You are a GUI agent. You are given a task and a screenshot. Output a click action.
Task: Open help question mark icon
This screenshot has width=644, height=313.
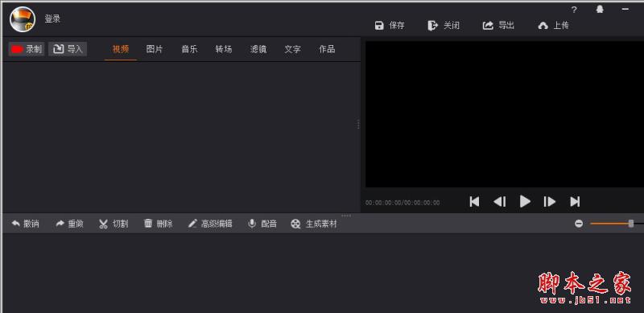coord(574,10)
